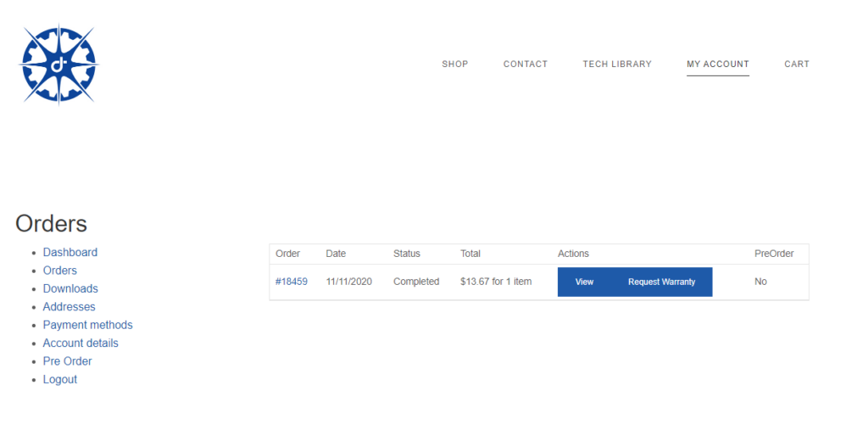The image size is (868, 430).
Task: Go to the Addresses account page
Action: [70, 307]
